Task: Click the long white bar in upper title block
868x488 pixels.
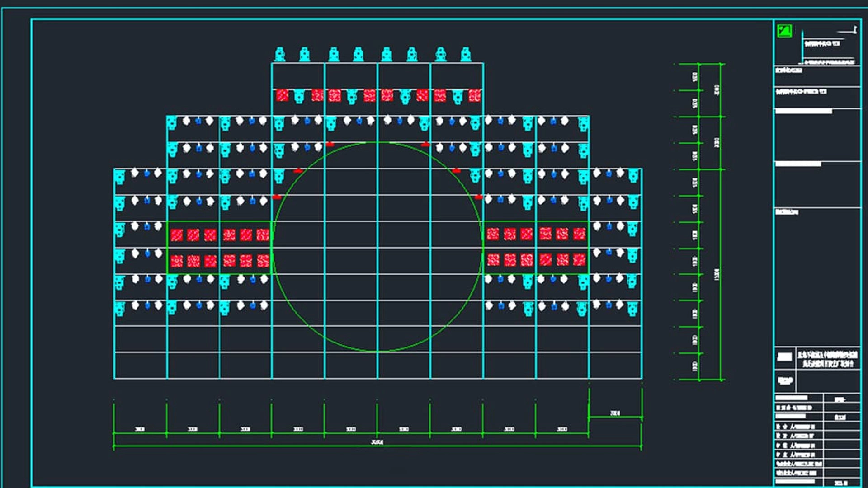Action: coord(803,111)
